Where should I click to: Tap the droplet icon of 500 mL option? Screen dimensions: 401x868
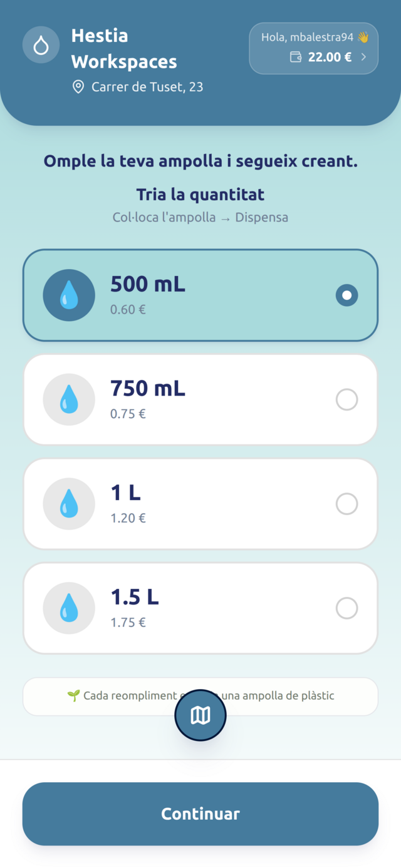click(x=69, y=295)
